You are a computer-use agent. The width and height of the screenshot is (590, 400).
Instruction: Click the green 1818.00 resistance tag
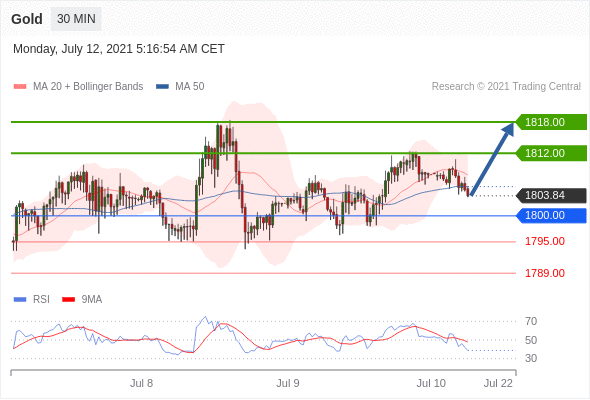tap(551, 122)
